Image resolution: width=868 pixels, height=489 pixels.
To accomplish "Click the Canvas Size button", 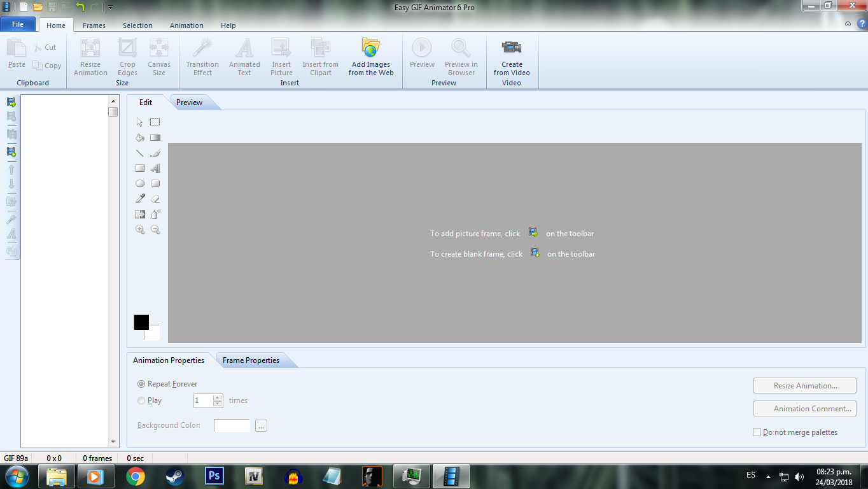I will tap(159, 57).
